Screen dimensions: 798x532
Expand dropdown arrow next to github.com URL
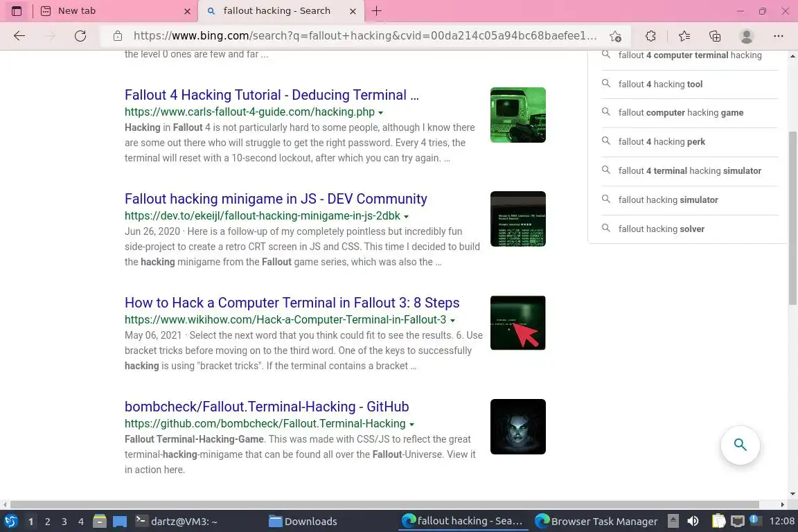click(411, 424)
